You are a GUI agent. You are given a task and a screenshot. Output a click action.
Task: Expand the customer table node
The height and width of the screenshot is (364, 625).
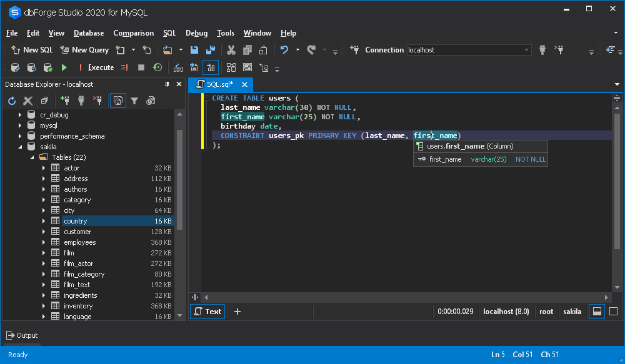(44, 232)
